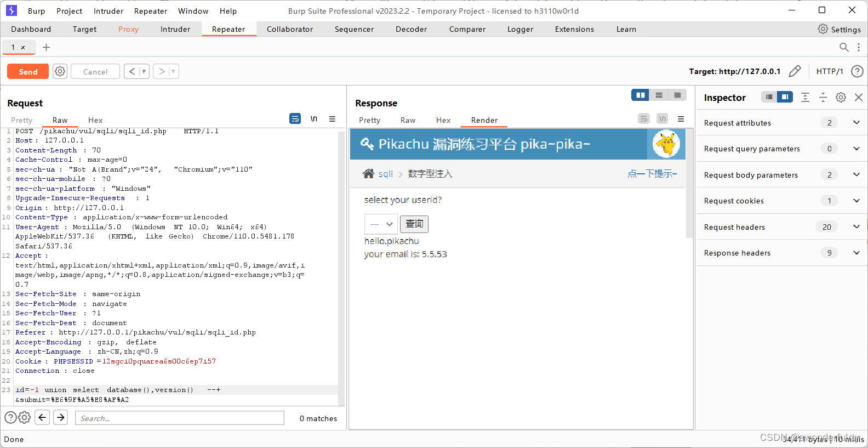The height and width of the screenshot is (448, 868).
Task: Dock Inspector on the right layout
Action: [x=785, y=97]
